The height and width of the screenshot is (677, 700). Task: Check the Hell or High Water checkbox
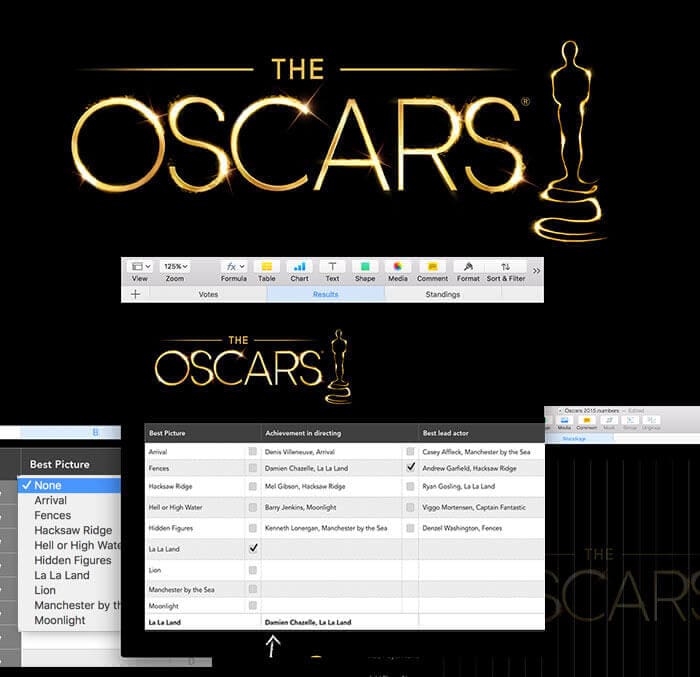pos(253,507)
